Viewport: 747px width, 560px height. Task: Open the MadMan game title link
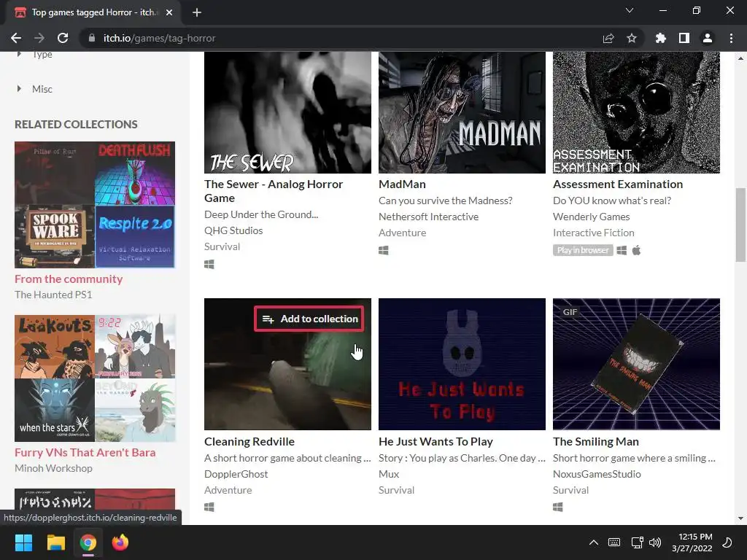[x=402, y=184]
